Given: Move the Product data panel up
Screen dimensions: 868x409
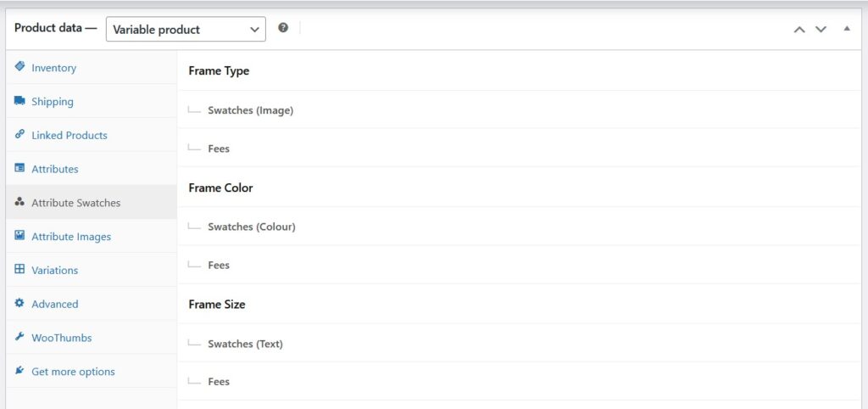Looking at the screenshot, I should click(x=798, y=29).
